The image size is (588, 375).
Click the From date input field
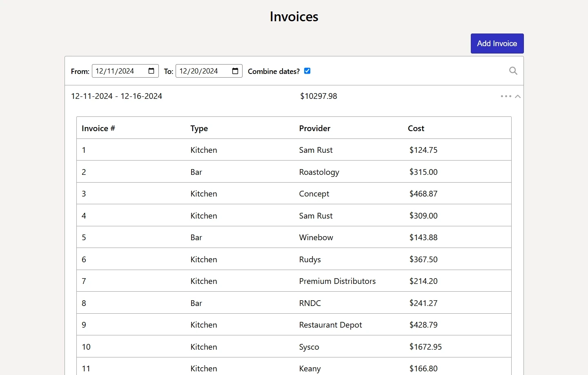click(118, 71)
